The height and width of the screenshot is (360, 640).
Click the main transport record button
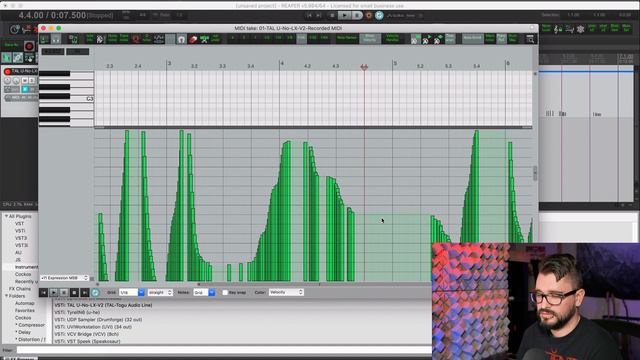pos(369,16)
